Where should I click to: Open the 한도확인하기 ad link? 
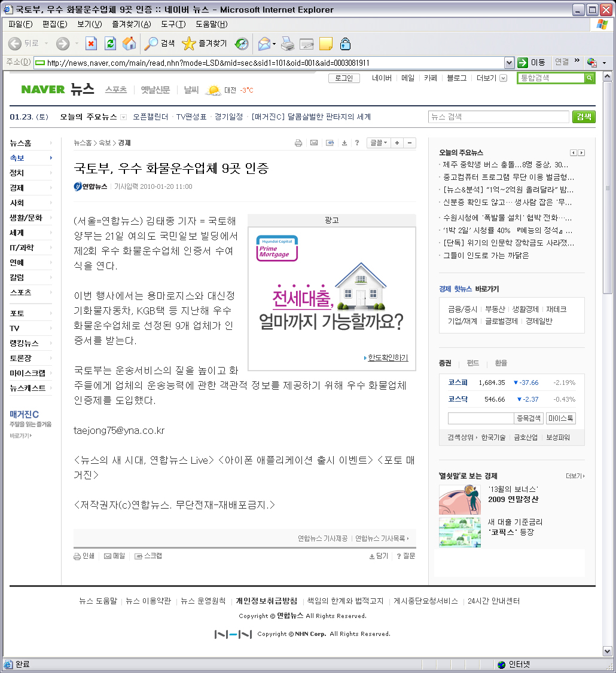point(387,358)
